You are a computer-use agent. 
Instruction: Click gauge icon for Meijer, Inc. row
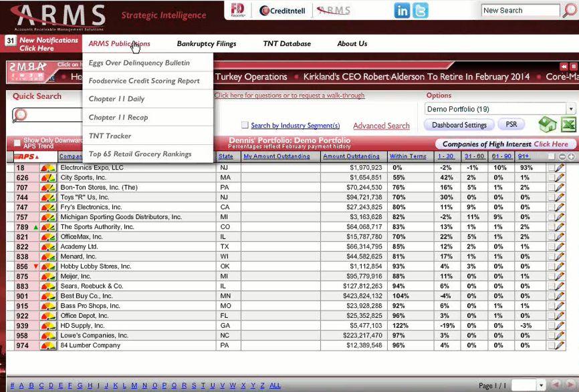point(48,276)
